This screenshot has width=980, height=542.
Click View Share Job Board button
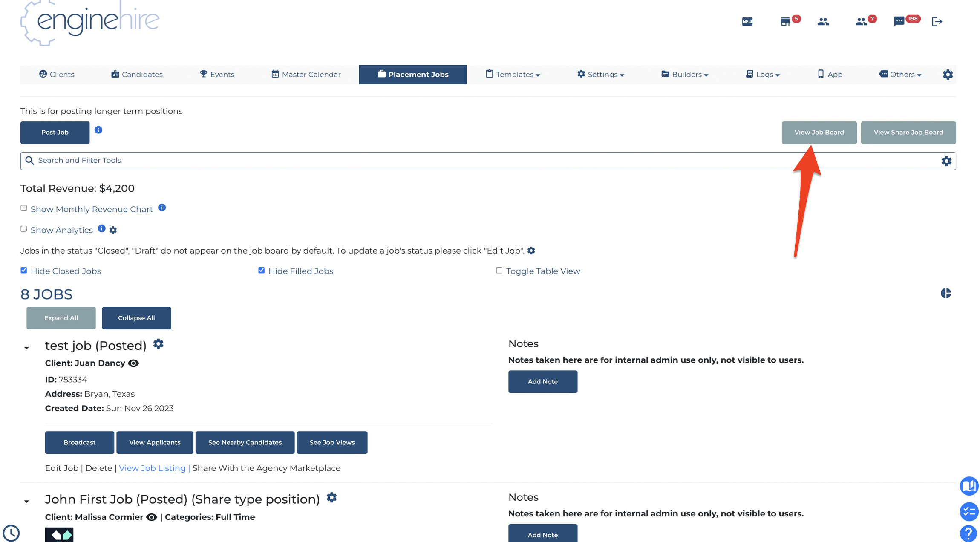908,133
